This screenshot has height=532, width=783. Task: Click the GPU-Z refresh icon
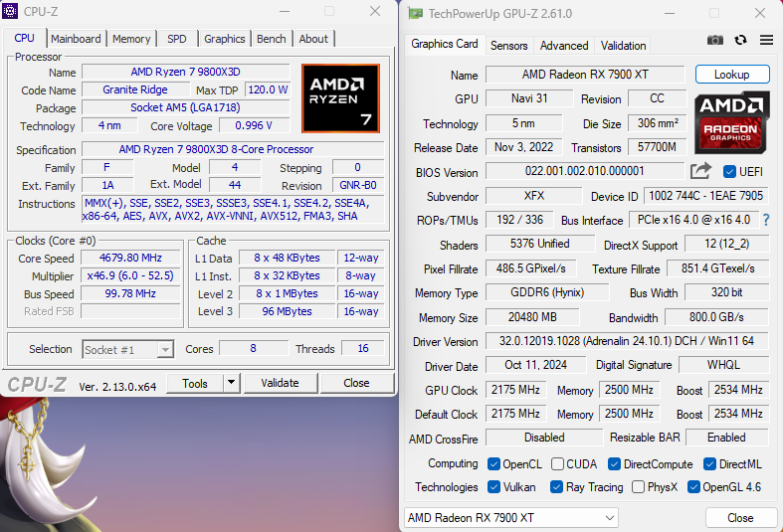(x=740, y=41)
